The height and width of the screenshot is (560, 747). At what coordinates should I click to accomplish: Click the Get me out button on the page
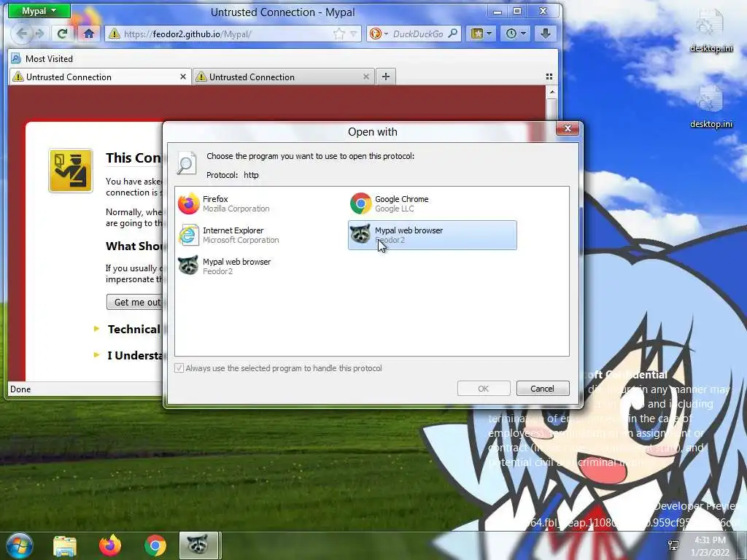click(135, 303)
